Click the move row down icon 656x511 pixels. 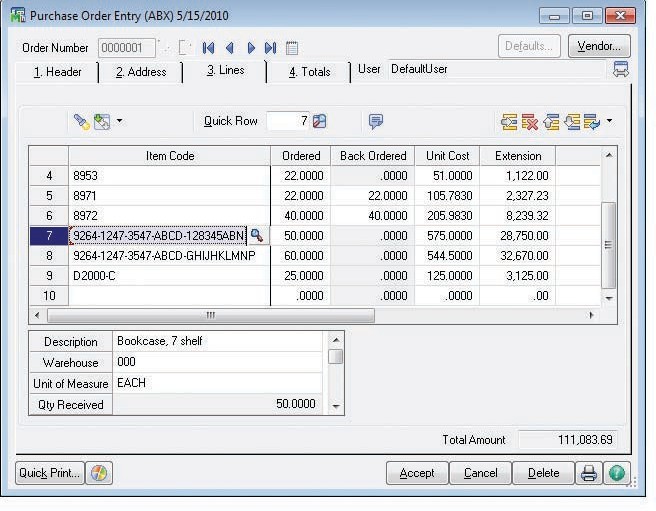(x=572, y=122)
